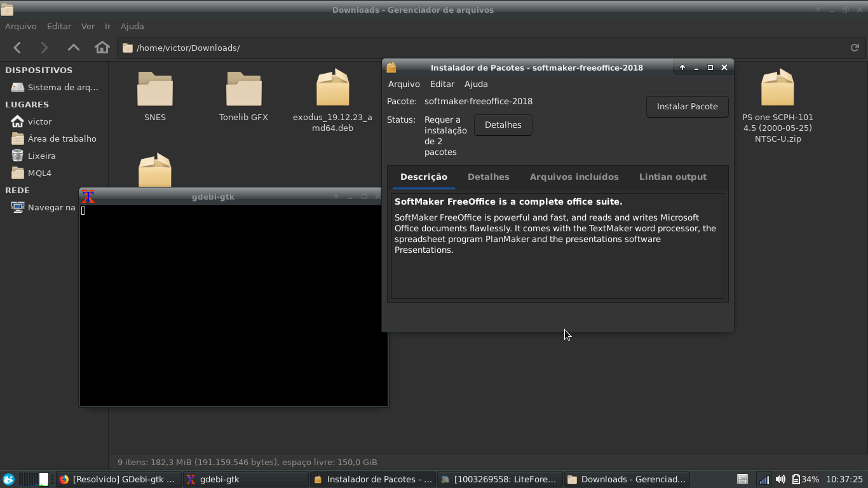Switch to the Detalhes tab

click(489, 177)
